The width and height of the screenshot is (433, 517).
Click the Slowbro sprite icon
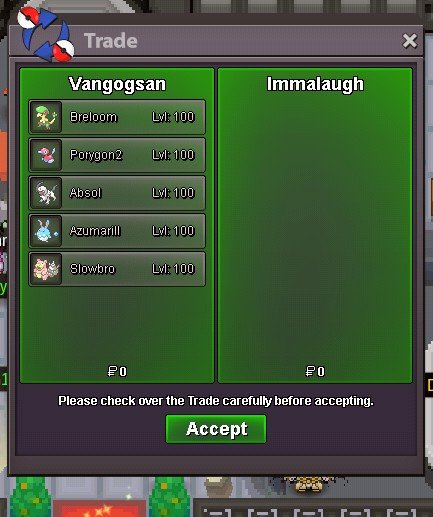[46, 269]
